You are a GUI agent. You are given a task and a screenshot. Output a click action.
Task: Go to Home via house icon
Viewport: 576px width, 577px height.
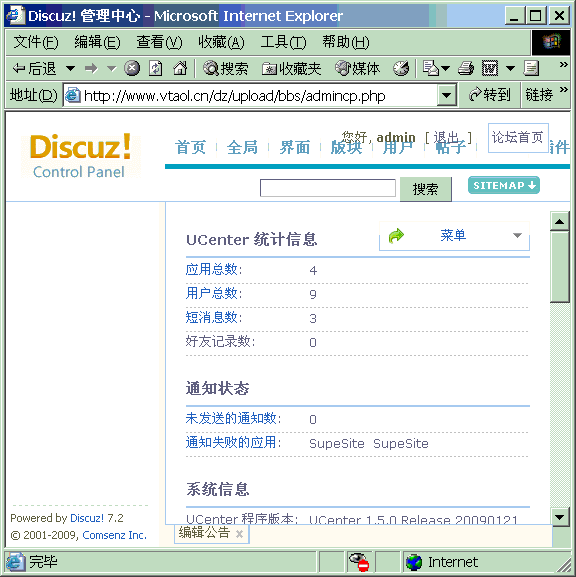click(x=180, y=68)
